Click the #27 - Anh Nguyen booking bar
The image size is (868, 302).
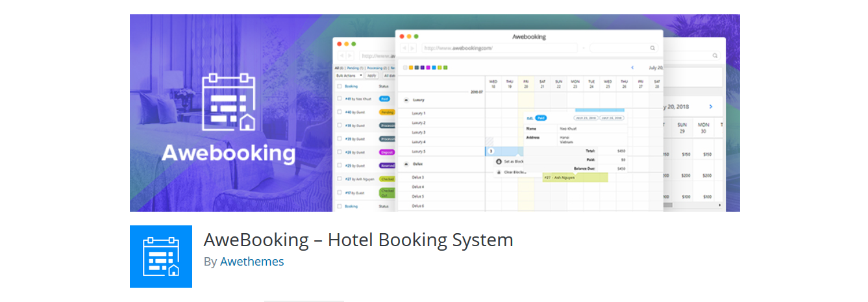tap(575, 177)
